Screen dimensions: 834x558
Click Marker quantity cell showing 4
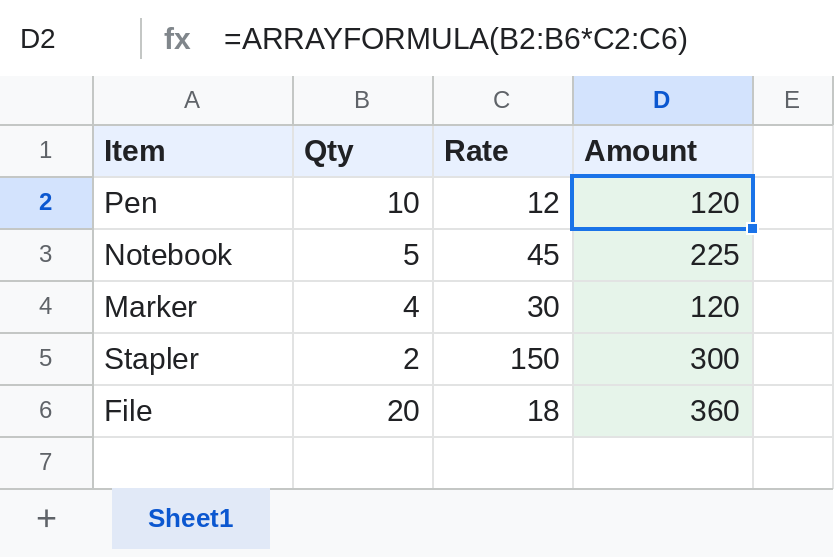click(x=363, y=307)
